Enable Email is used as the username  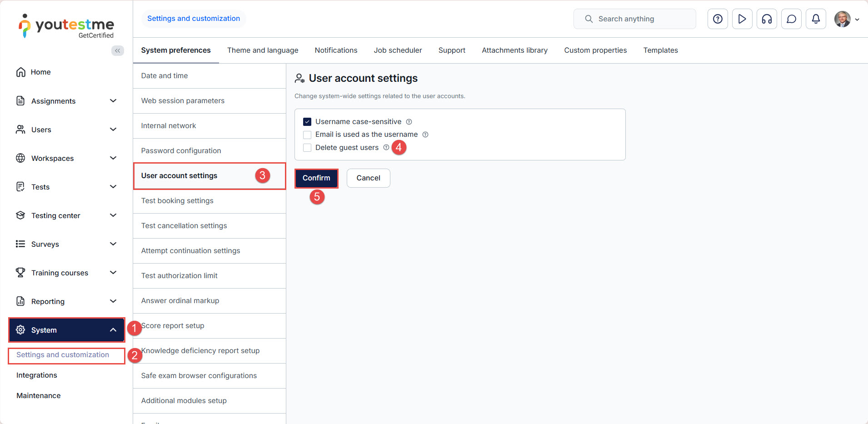pyautogui.click(x=307, y=135)
